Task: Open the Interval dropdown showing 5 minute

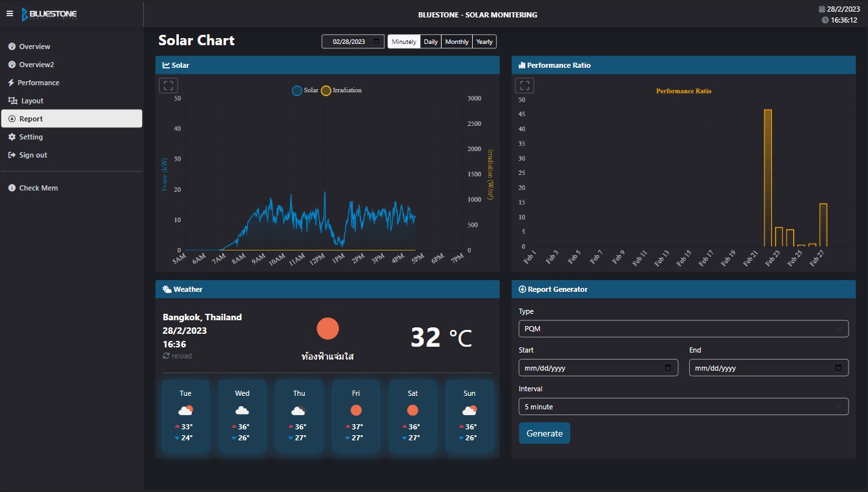Action: pos(683,407)
